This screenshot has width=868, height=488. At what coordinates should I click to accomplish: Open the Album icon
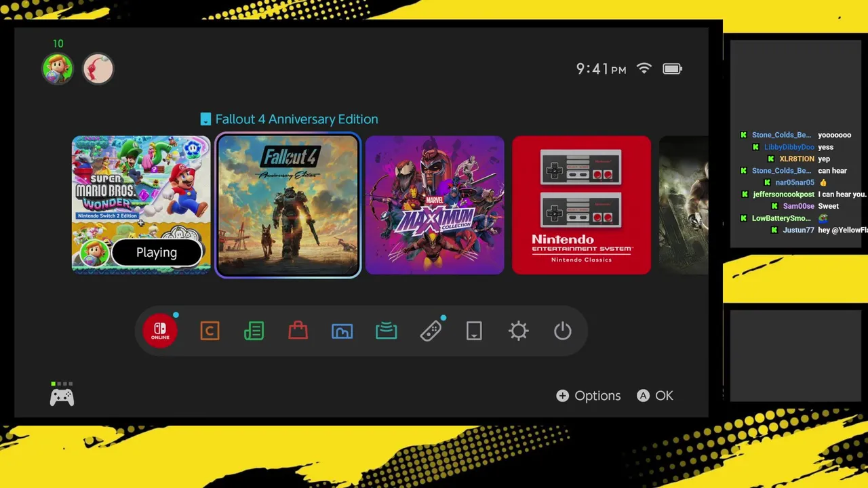(342, 331)
